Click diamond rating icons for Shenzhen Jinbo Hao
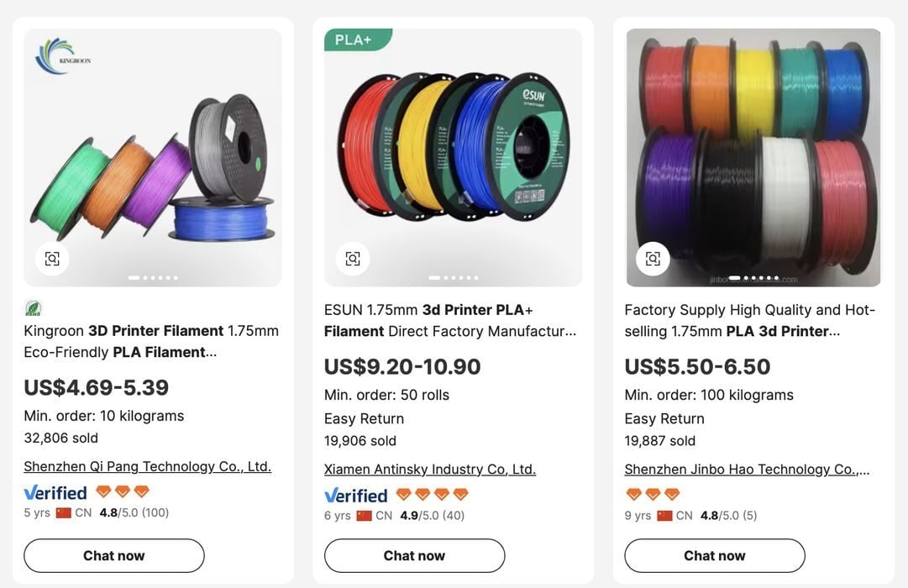Viewport: 908px width, 588px height. tap(653, 494)
